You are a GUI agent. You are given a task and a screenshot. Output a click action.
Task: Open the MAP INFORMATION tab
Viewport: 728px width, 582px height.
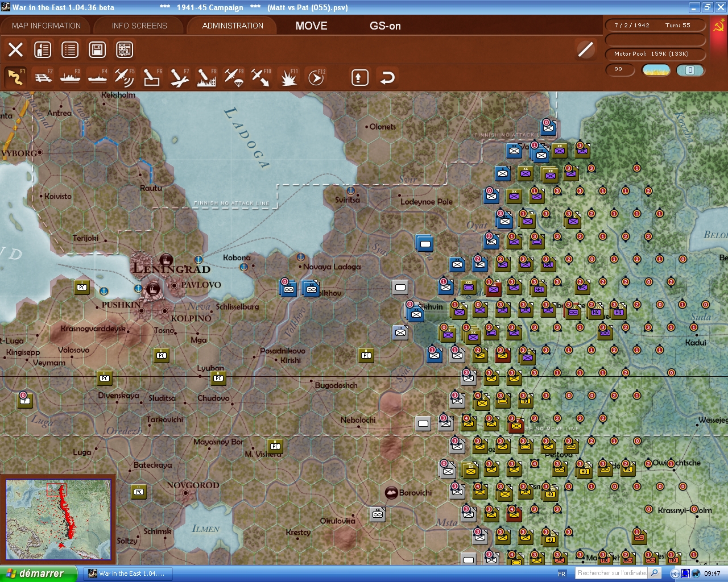[46, 26]
